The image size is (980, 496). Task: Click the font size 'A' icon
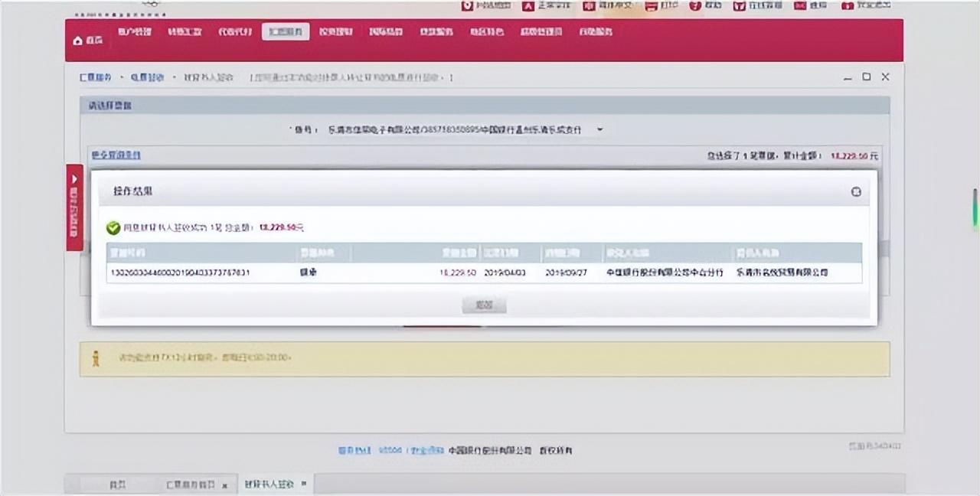click(x=528, y=5)
